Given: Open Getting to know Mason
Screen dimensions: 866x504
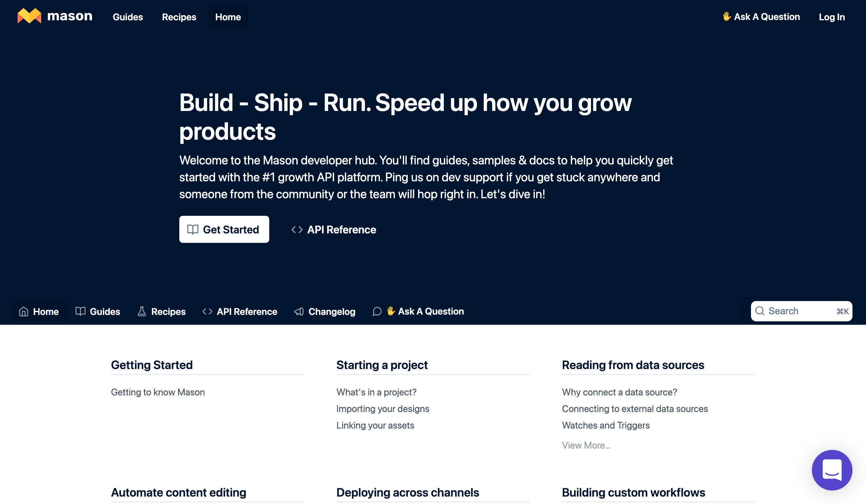Looking at the screenshot, I should click(158, 392).
